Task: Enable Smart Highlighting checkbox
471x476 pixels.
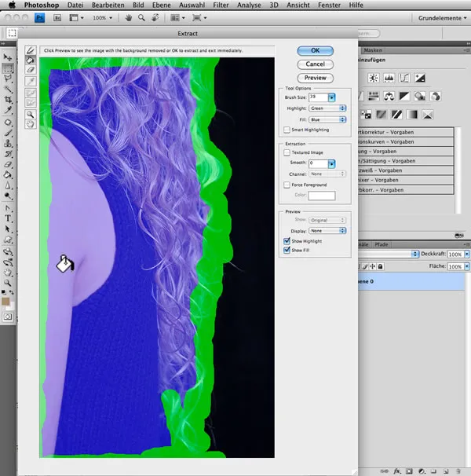Action: click(287, 130)
